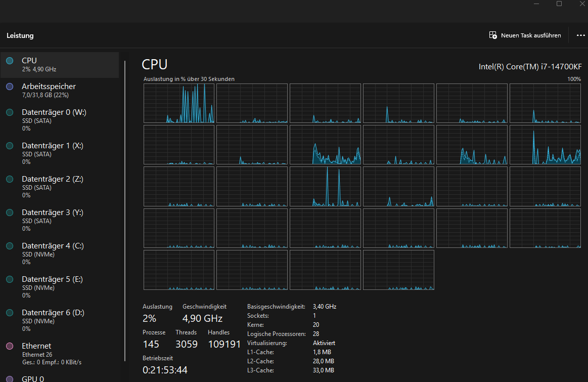Click the Sockets value 1
The width and height of the screenshot is (588, 382).
point(314,316)
